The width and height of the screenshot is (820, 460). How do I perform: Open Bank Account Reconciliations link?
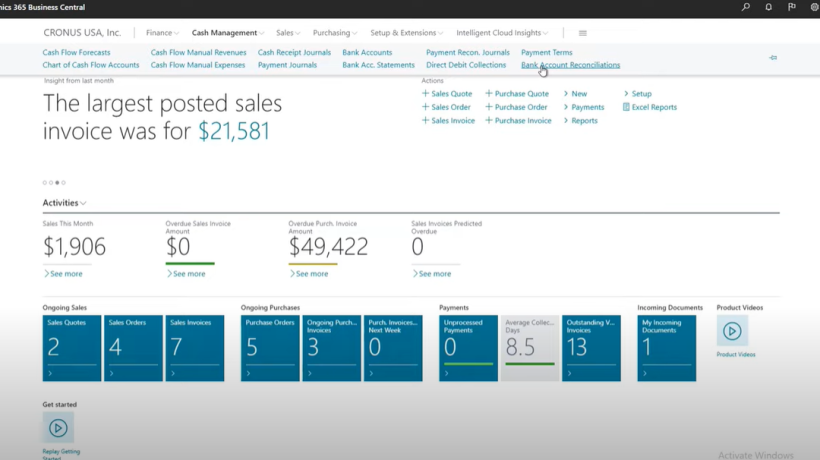(x=571, y=65)
